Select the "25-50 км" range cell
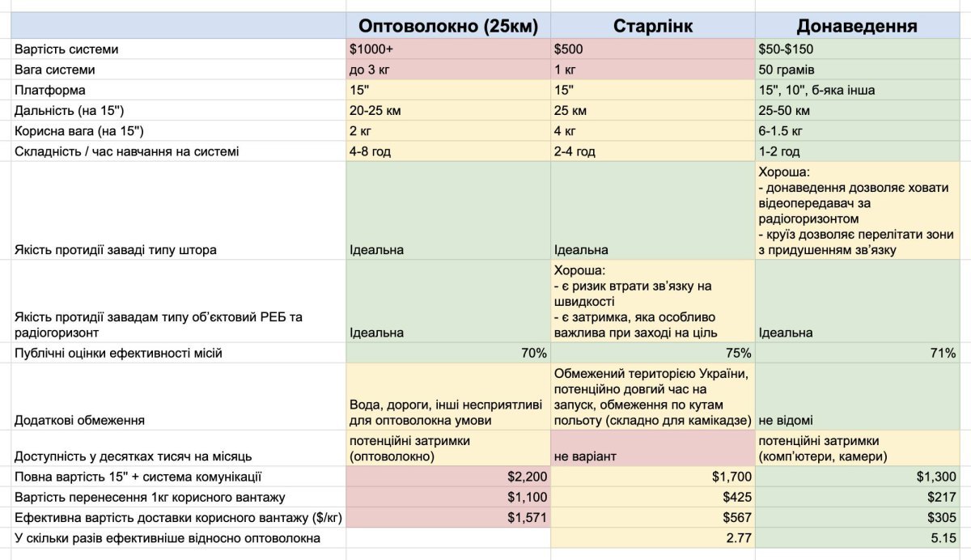 click(863, 110)
